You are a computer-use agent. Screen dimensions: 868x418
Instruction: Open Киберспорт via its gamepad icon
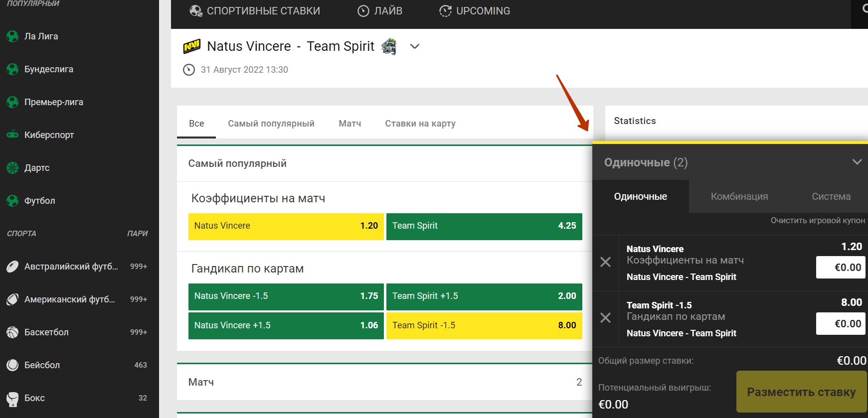point(12,135)
